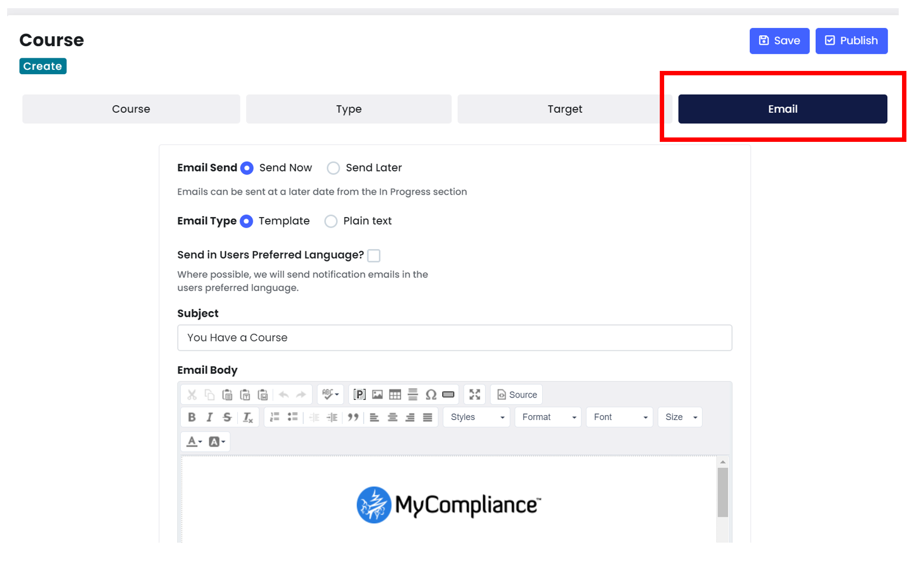
Task: Click the Copy icon in editor toolbar
Action: point(209,395)
